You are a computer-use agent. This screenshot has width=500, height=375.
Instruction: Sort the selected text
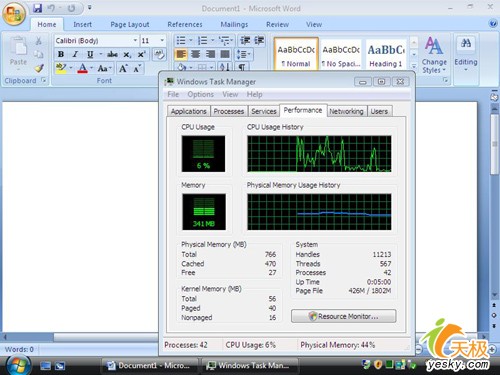click(x=225, y=67)
